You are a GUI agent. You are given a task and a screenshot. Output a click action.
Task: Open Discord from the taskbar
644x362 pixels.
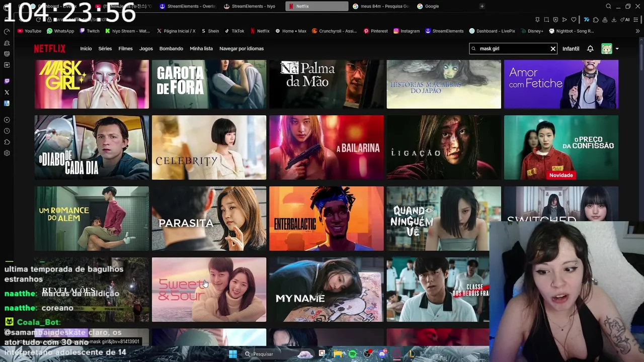pyautogui.click(x=382, y=354)
